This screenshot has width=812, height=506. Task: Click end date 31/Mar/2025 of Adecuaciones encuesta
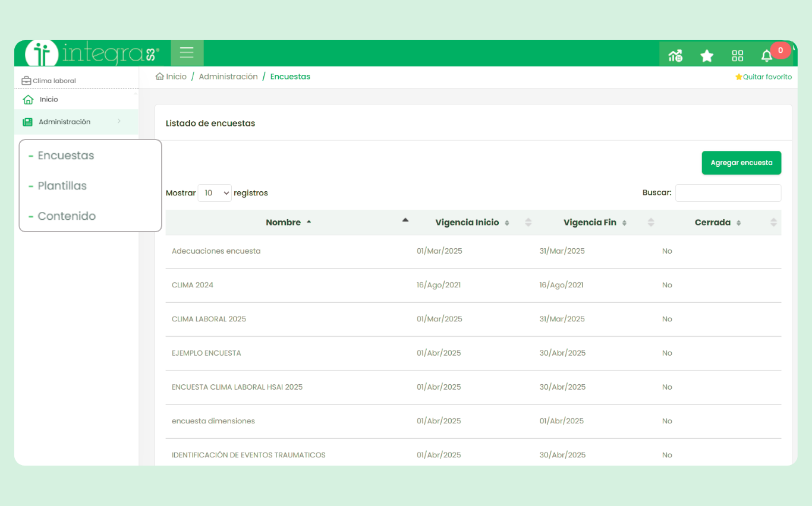[562, 251]
